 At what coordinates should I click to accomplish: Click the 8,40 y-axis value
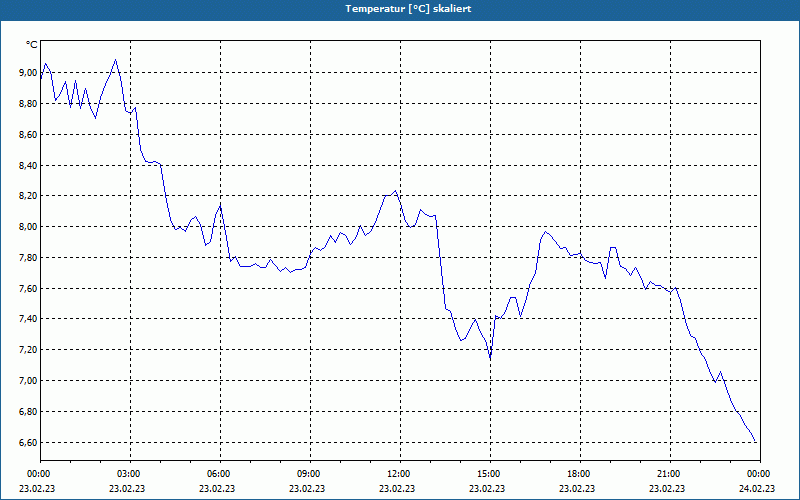pos(28,165)
